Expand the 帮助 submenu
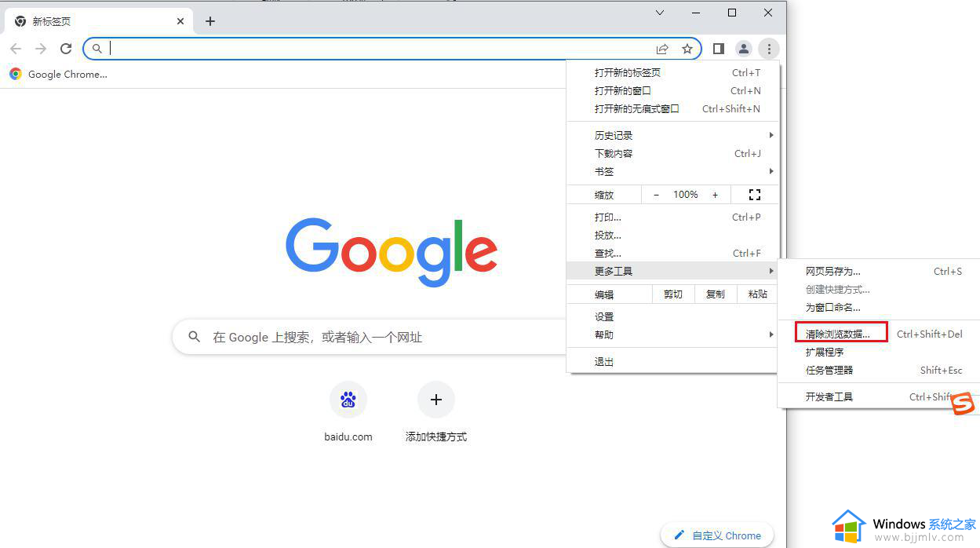980x548 pixels. click(x=673, y=334)
